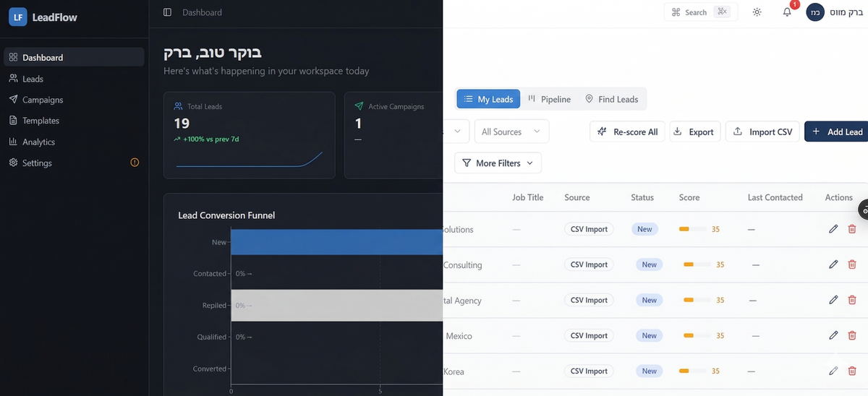Click the +100% vs prev 7d text
The width and height of the screenshot is (868, 396).
click(211, 139)
